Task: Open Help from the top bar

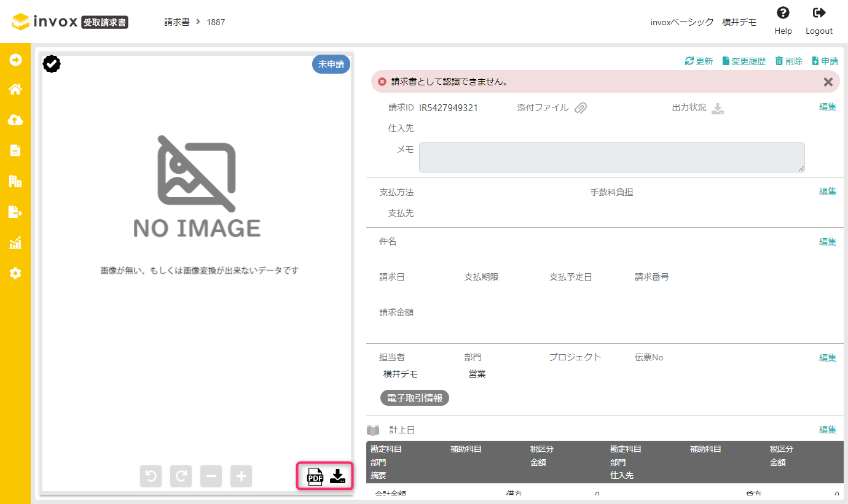Action: (x=782, y=18)
